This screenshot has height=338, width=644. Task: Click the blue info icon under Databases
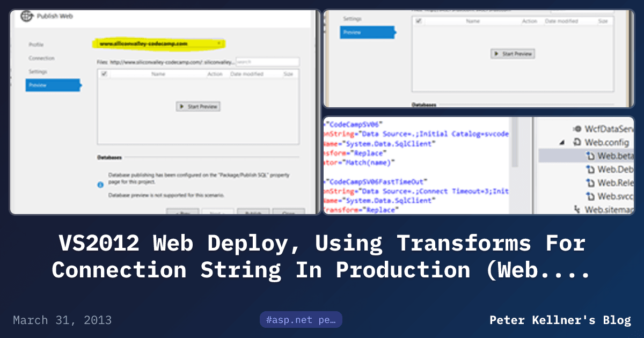(100, 185)
